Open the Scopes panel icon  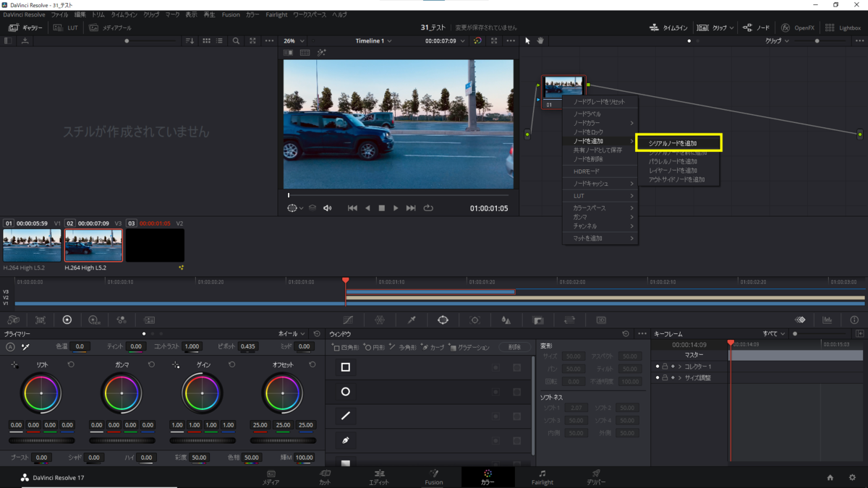point(827,320)
